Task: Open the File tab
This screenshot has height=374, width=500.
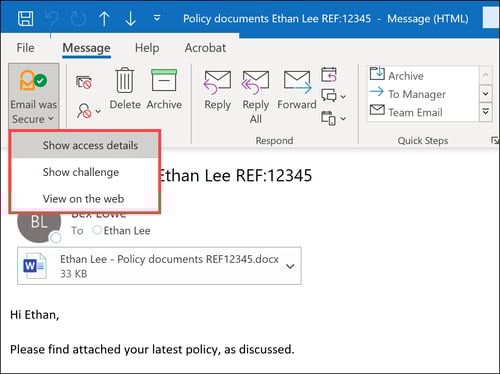Action: pyautogui.click(x=25, y=48)
